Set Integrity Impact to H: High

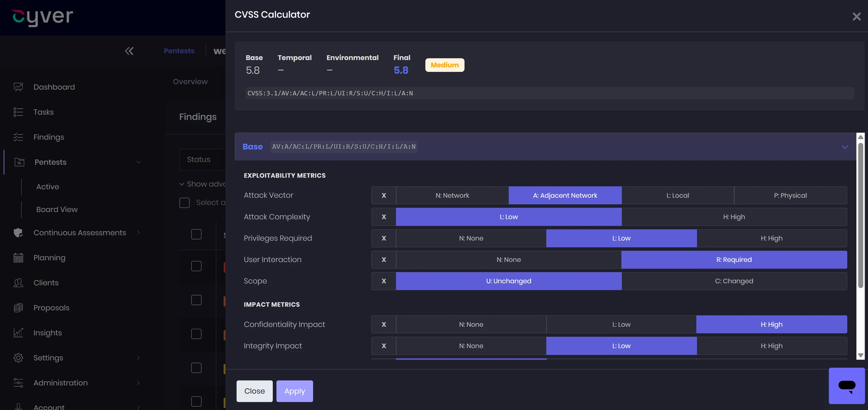(772, 346)
